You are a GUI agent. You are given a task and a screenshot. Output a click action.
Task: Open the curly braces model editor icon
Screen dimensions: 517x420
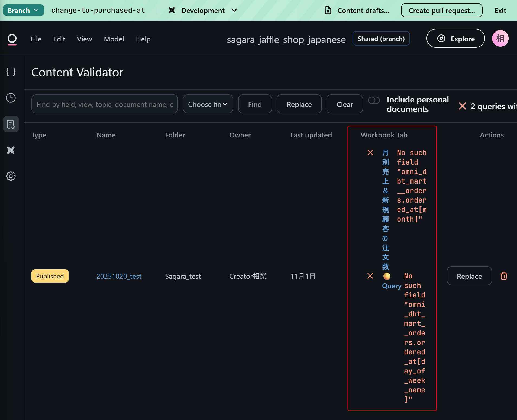point(11,72)
